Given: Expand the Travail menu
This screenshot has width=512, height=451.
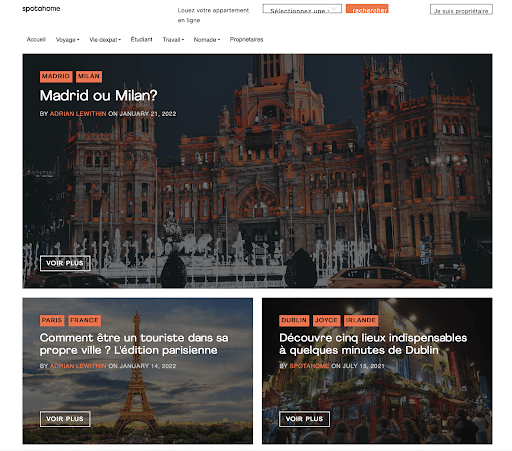Looking at the screenshot, I should click(x=173, y=40).
